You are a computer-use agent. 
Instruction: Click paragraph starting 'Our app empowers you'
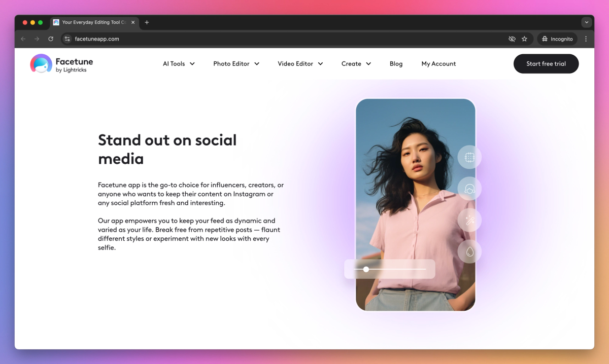(x=189, y=234)
